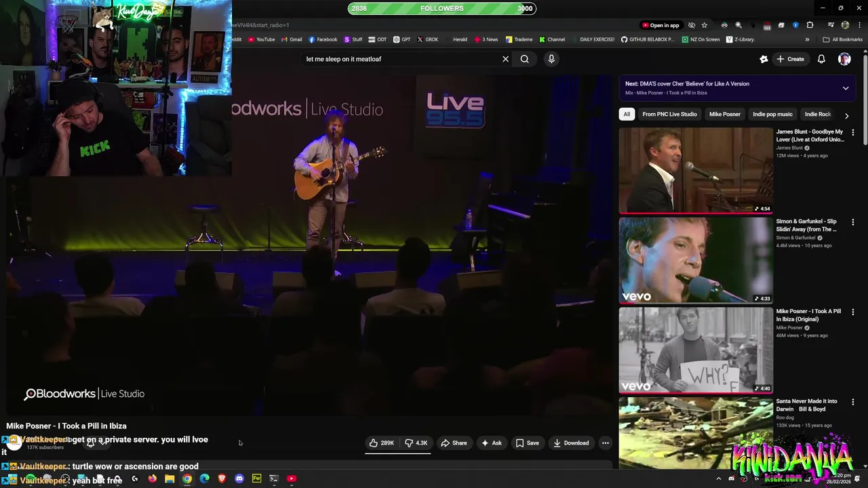Open options menu for Santa Darwin video
This screenshot has height=488, width=868.
click(x=852, y=402)
